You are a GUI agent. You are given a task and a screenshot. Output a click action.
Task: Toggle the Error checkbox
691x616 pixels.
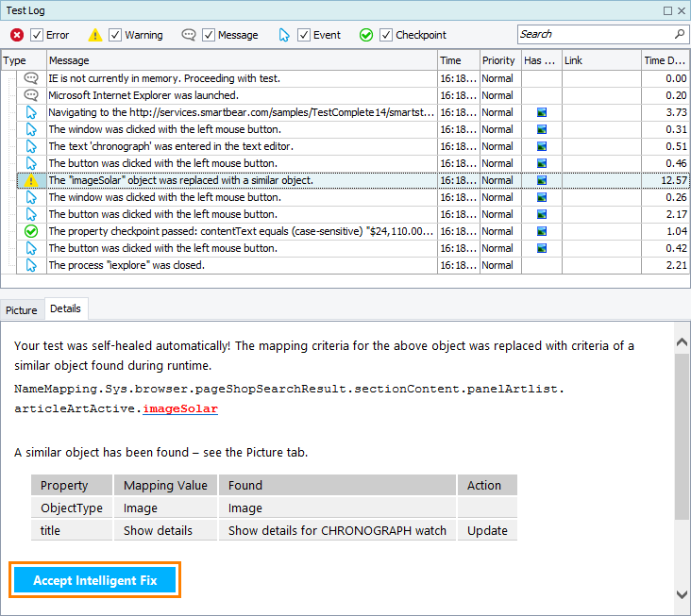(x=37, y=35)
